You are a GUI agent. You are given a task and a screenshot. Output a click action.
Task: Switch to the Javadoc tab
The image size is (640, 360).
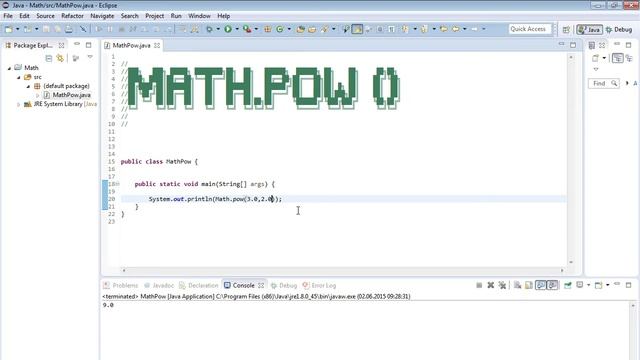click(159, 285)
